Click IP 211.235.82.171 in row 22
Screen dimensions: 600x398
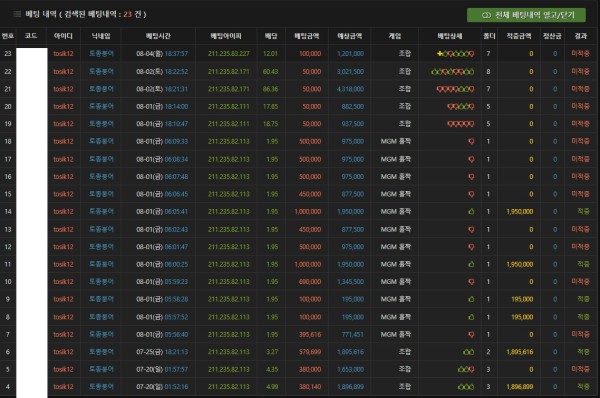point(228,72)
